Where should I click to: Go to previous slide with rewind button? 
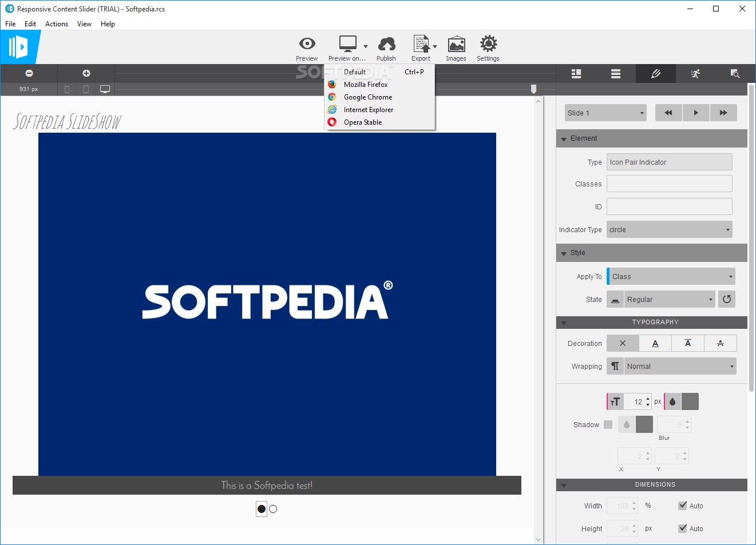668,113
